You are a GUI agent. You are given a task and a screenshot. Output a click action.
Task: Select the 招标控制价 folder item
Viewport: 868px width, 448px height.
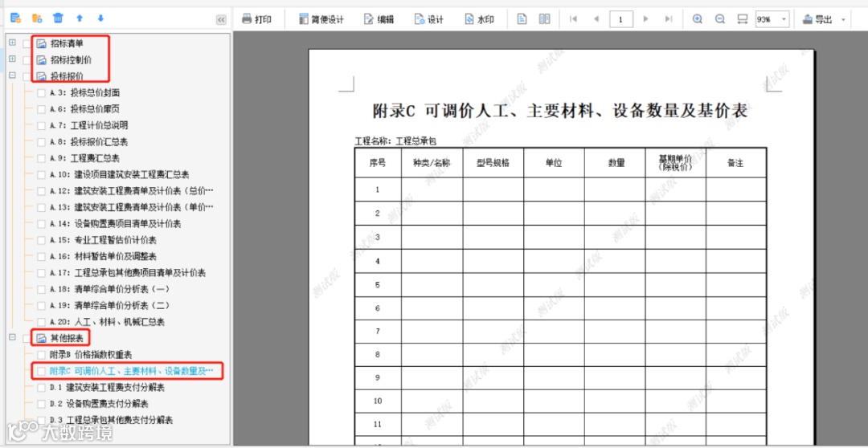coord(66,59)
